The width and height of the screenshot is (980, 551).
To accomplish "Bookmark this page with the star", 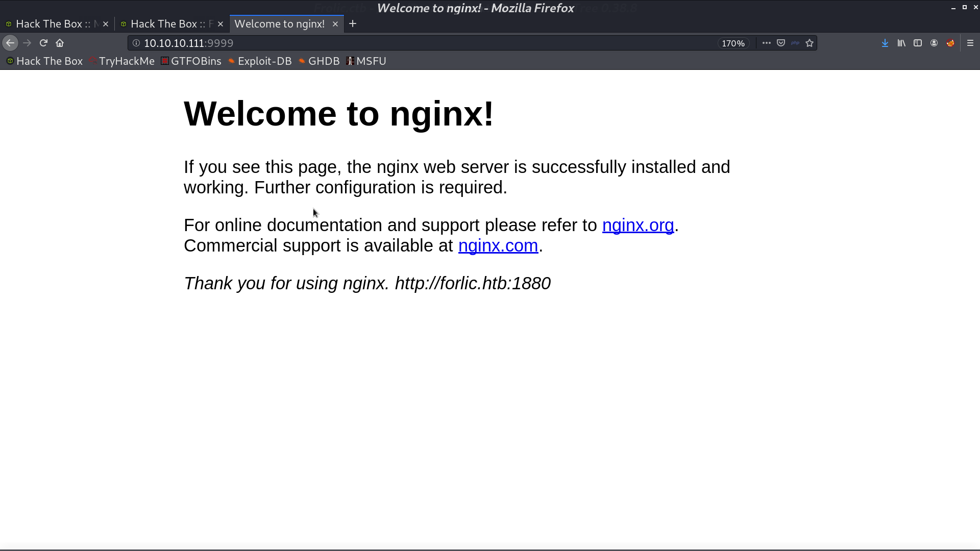I will click(810, 43).
